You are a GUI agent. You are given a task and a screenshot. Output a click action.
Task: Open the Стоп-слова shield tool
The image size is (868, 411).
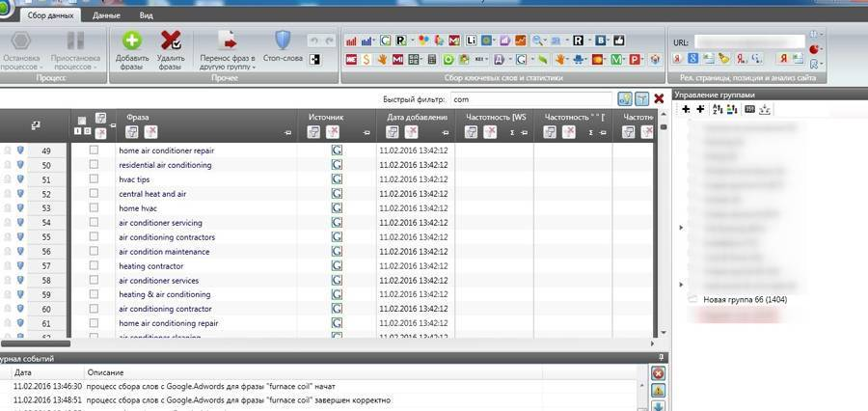point(283,41)
